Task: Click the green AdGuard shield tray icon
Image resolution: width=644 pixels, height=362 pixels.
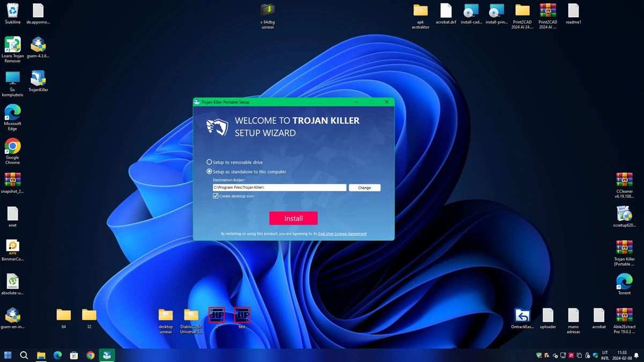Action: click(539, 356)
